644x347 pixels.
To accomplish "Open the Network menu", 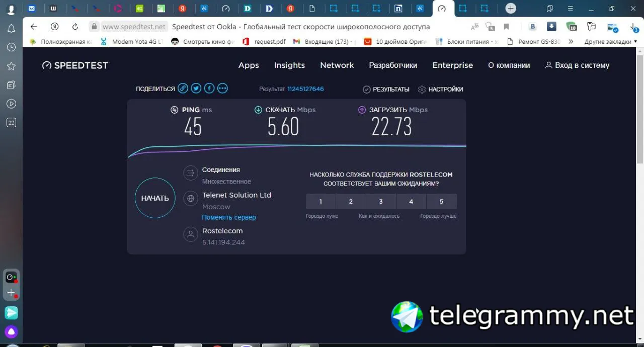I will tap(337, 65).
